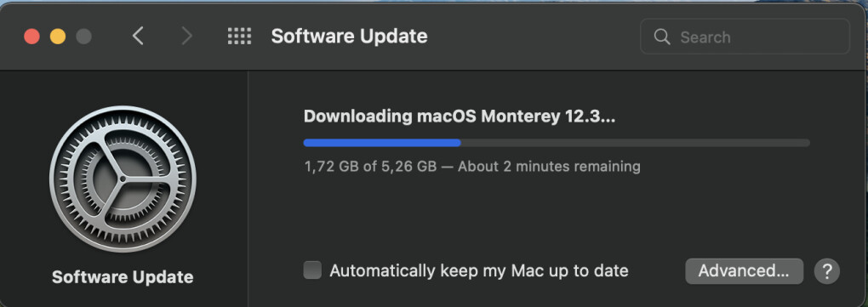Click the About 2 minutes remaining text
Viewport: 868px width, 307px height.
coord(549,167)
